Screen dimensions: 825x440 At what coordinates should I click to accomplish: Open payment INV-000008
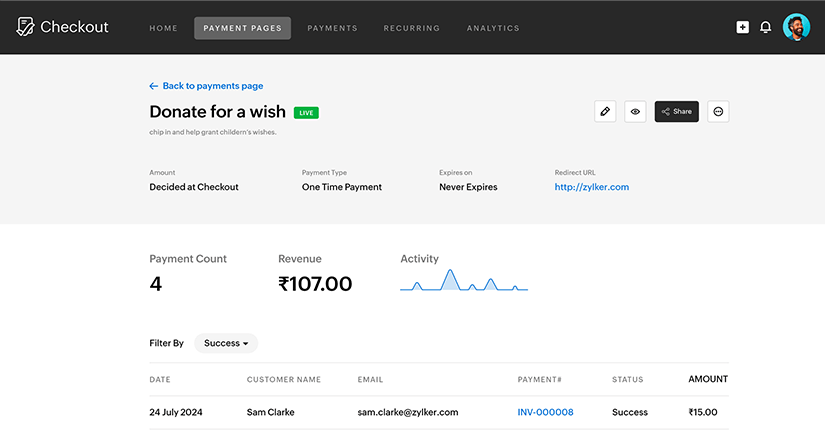click(x=545, y=412)
